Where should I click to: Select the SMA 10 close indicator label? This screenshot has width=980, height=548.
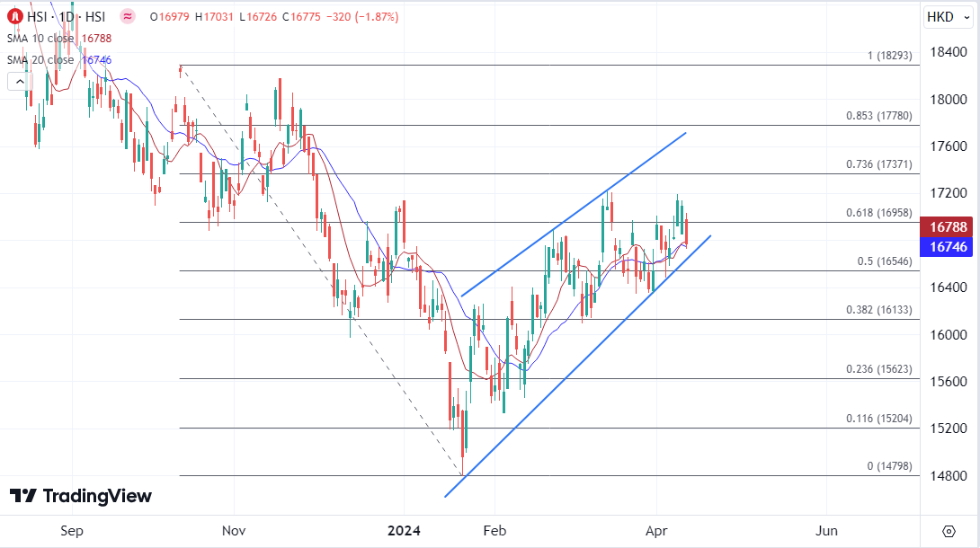coord(40,38)
